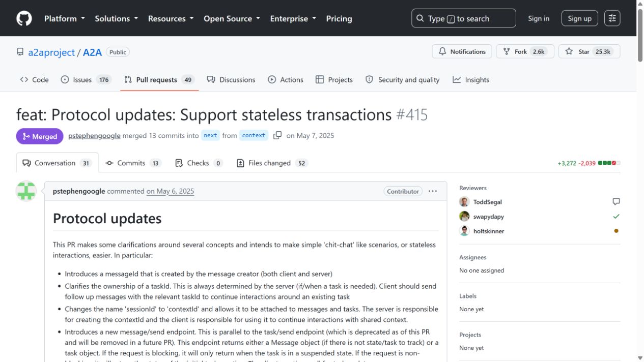Click the Public visibility label

(x=118, y=52)
